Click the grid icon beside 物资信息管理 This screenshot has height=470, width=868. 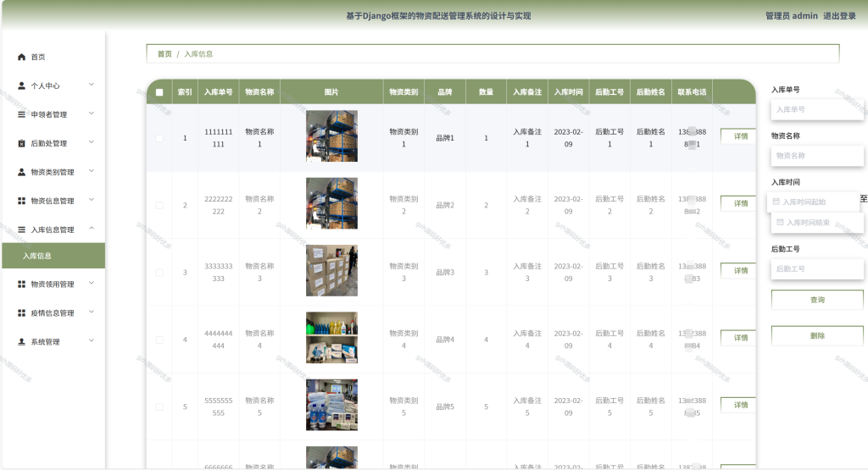tap(21, 201)
